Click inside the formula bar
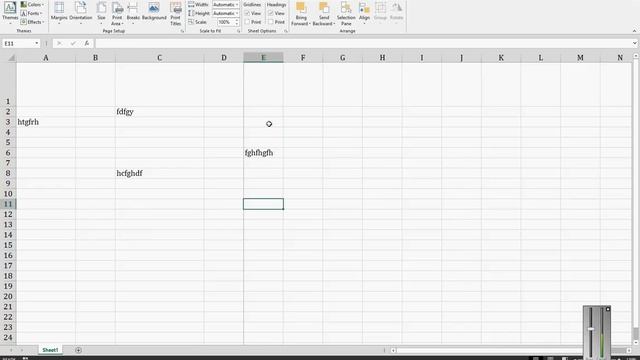This screenshot has height=360, width=640. coord(363,43)
